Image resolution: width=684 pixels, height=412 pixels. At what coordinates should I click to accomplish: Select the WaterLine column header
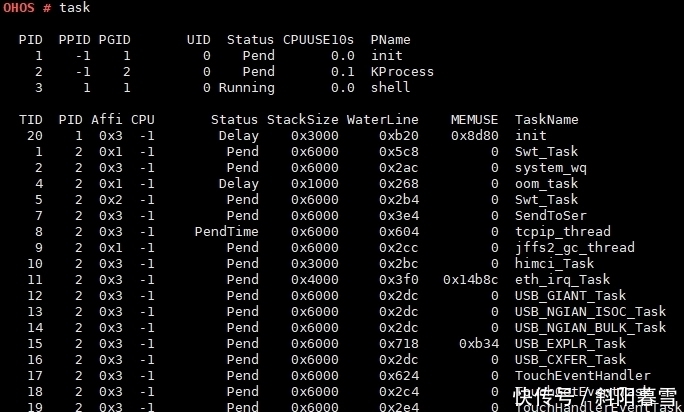click(x=382, y=120)
